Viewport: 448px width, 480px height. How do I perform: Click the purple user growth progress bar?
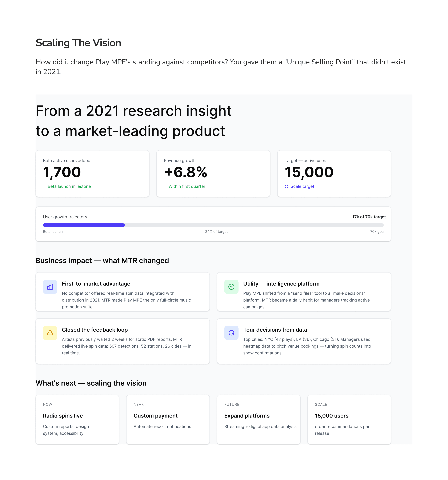coord(84,225)
